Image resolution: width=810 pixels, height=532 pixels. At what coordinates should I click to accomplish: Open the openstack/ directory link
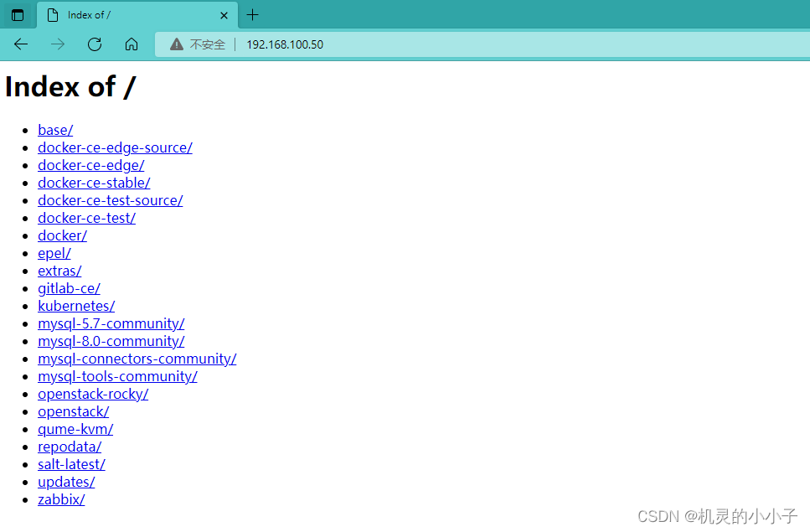(x=74, y=411)
